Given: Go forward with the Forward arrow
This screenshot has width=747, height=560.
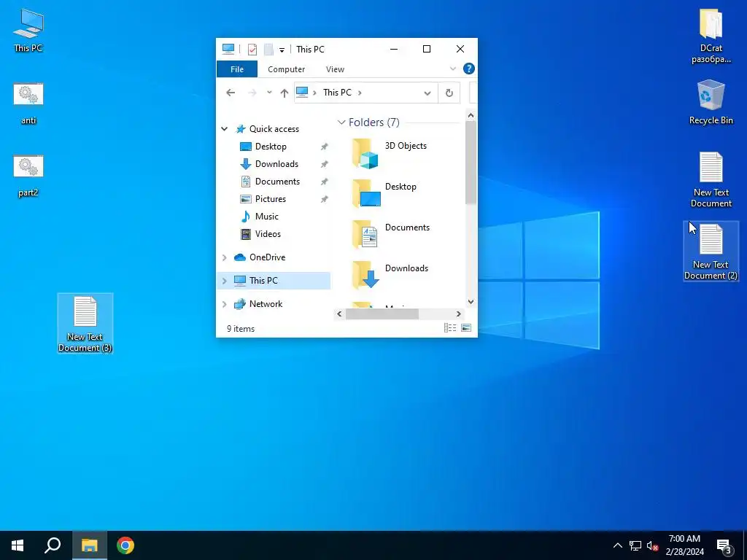Looking at the screenshot, I should [252, 93].
